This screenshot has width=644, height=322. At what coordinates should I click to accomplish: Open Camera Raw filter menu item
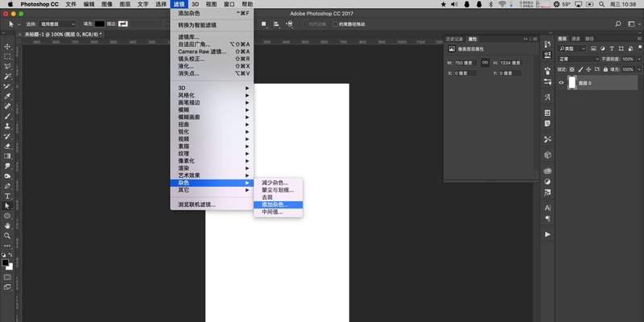[x=212, y=52]
